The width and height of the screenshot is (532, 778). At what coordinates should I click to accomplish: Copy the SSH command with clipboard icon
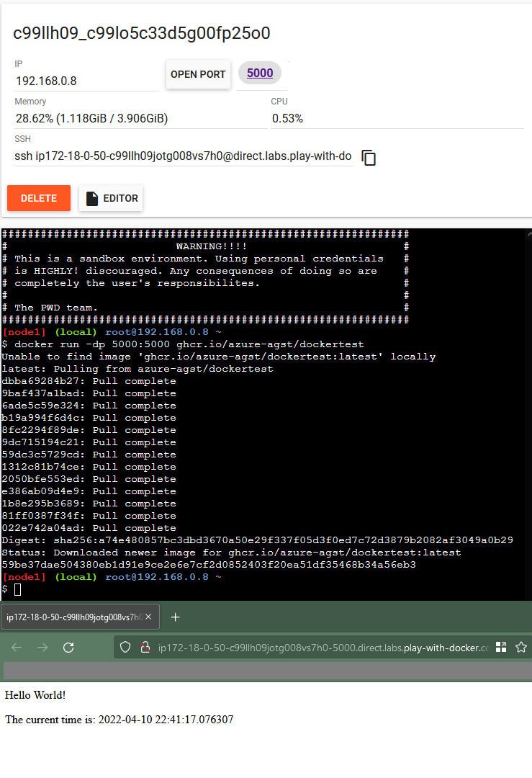coord(369,158)
